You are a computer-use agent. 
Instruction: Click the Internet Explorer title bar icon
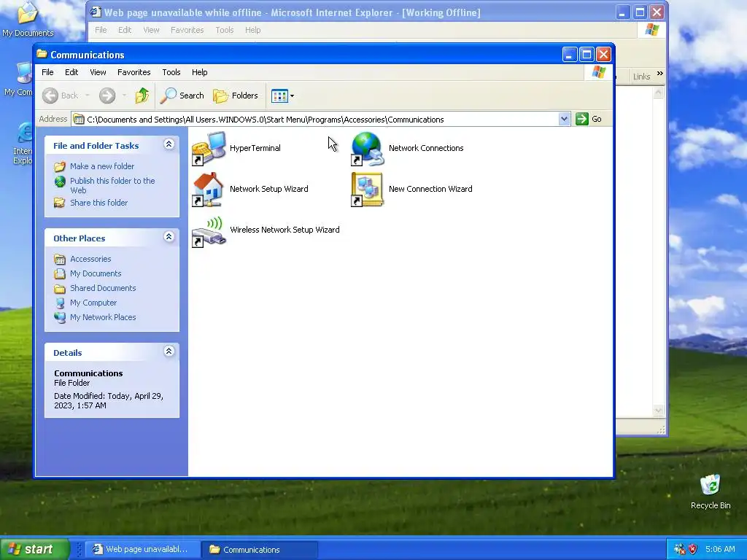click(x=96, y=12)
